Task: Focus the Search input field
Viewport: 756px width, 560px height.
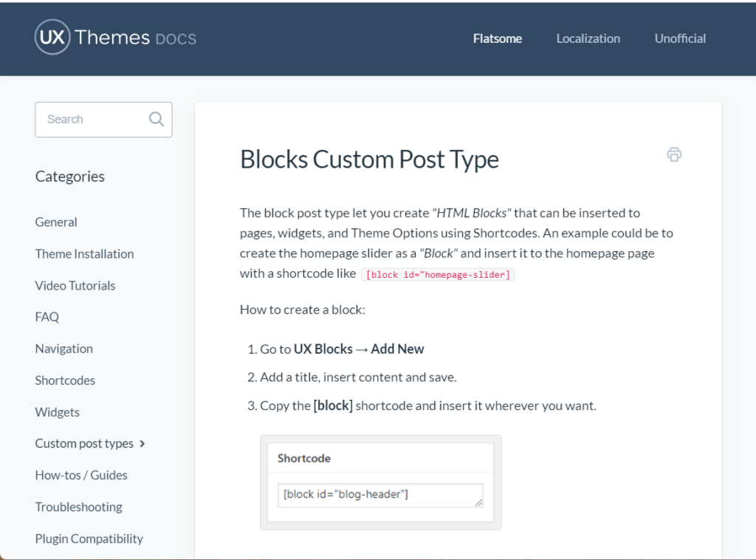Action: tap(103, 120)
